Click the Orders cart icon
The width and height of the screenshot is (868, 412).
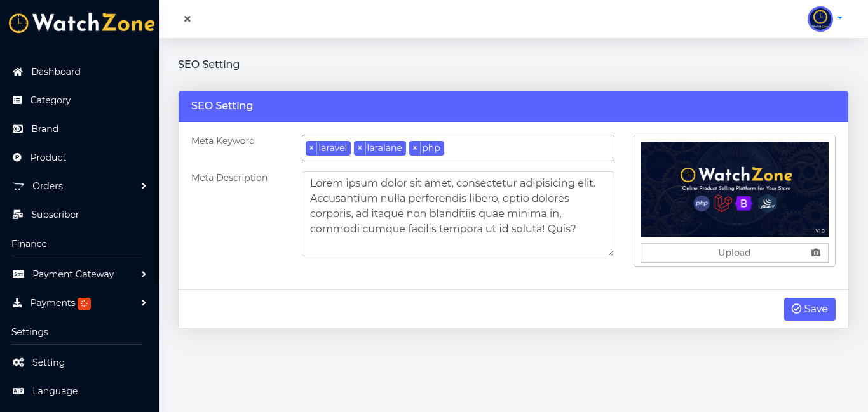(x=18, y=186)
